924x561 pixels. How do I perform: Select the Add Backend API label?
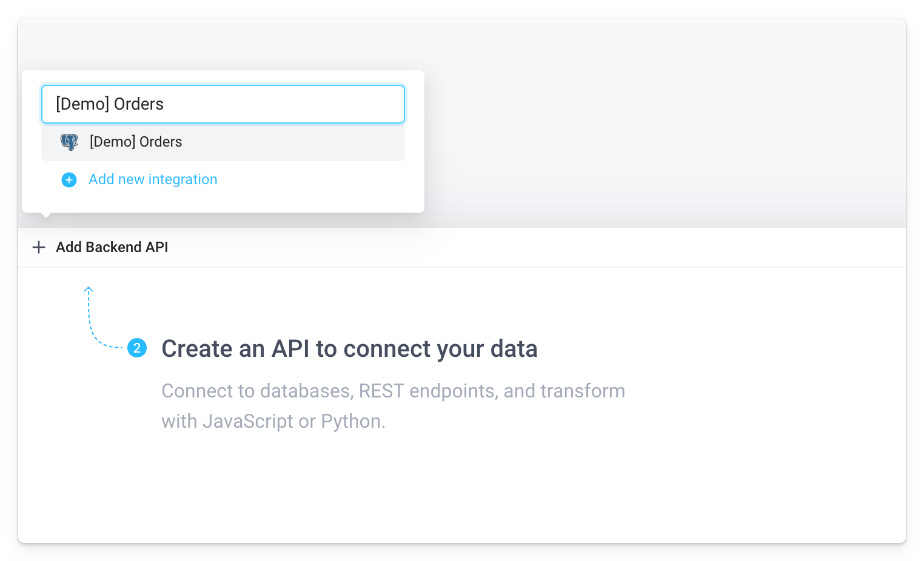(x=112, y=247)
